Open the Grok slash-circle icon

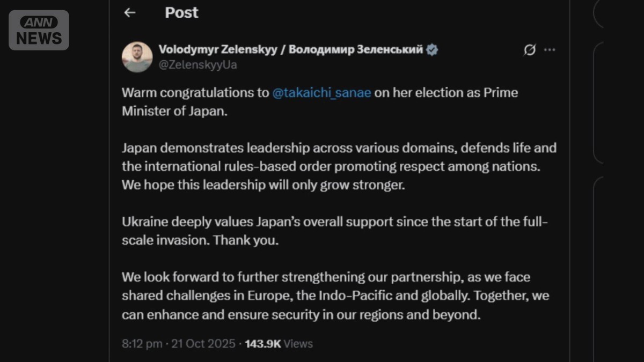pos(529,50)
